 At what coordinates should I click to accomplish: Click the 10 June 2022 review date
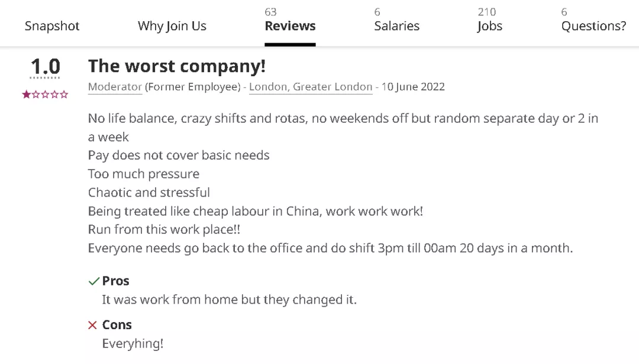[413, 87]
